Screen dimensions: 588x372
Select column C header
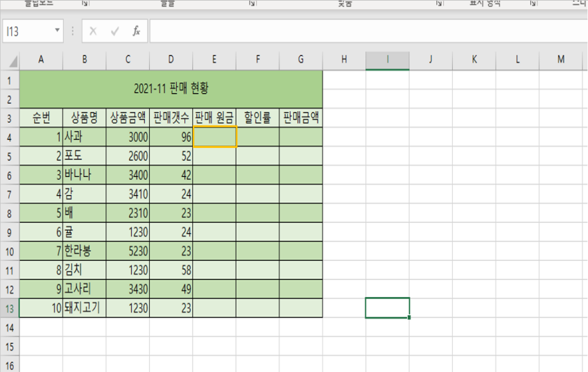(x=128, y=59)
